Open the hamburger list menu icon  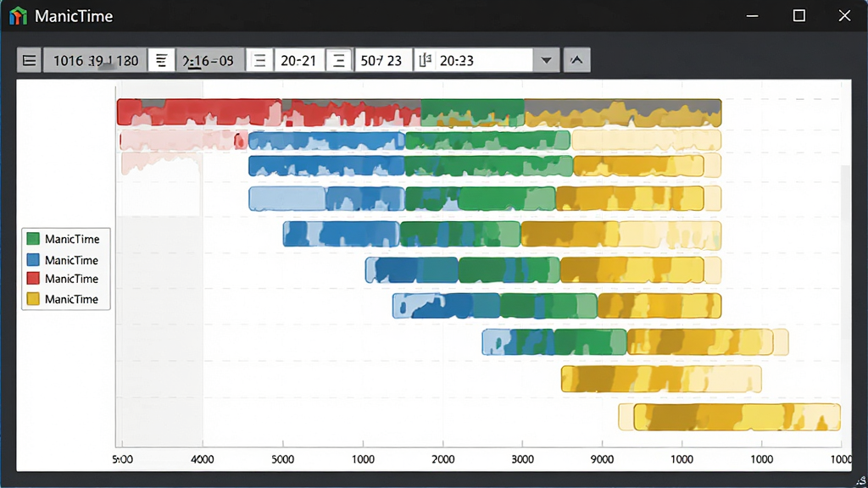click(x=30, y=60)
